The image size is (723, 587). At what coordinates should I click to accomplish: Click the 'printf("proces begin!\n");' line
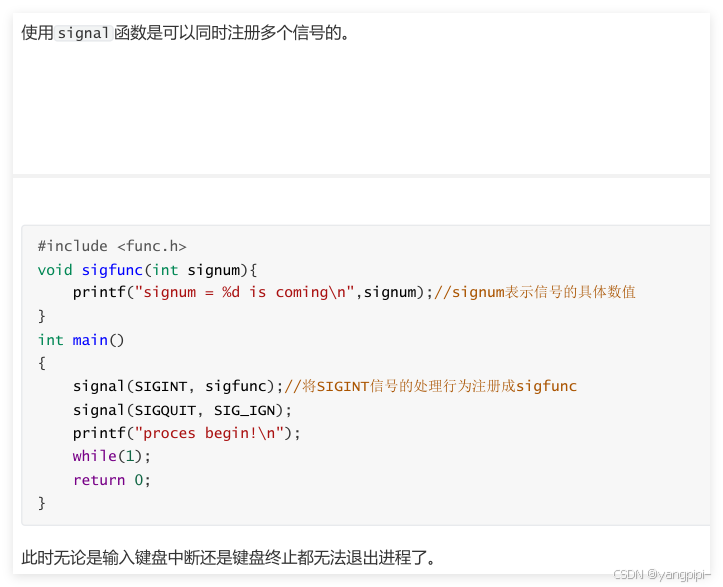187,433
